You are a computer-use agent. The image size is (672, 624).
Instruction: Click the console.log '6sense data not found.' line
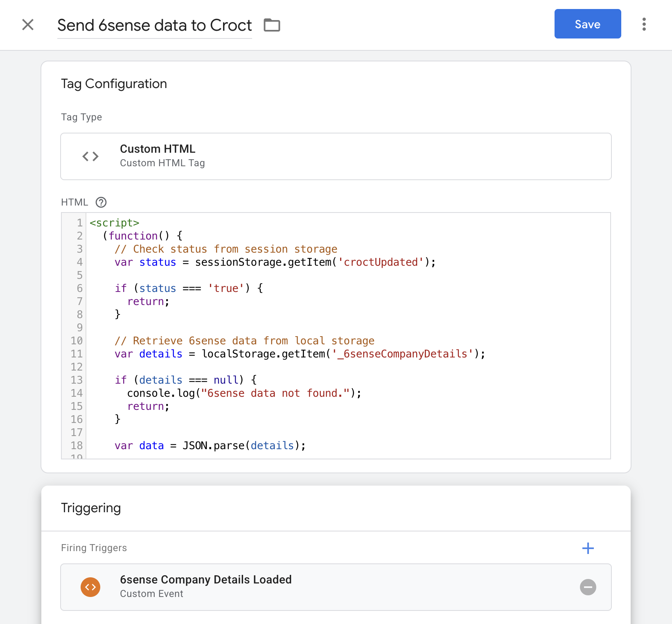[244, 393]
